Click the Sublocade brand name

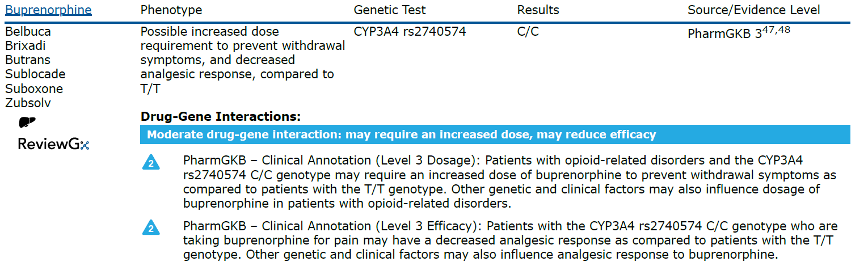click(x=35, y=74)
